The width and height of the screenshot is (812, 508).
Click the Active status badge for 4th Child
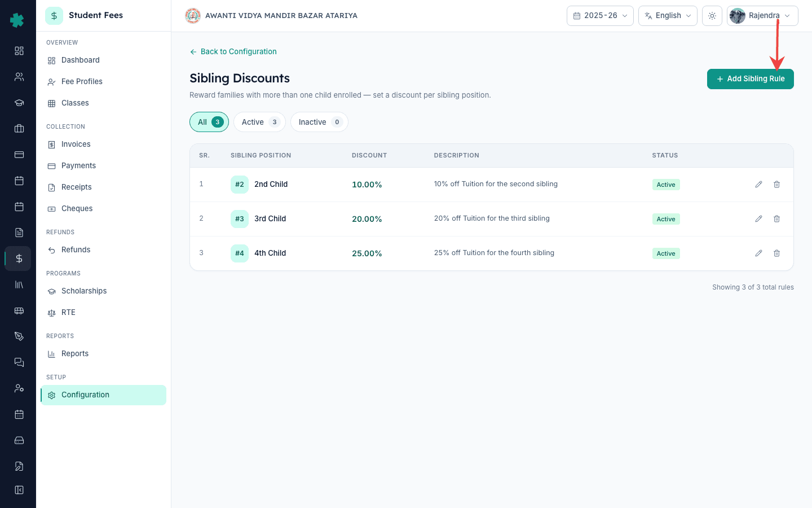tap(666, 253)
